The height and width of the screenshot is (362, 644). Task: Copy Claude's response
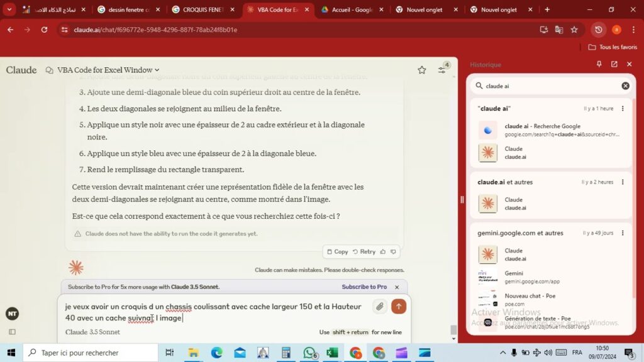click(x=337, y=251)
